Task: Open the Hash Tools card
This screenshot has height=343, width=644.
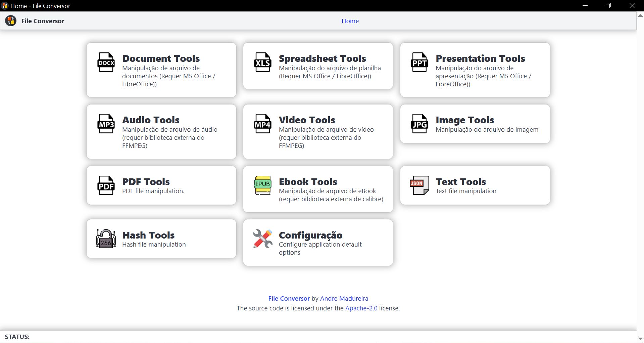Action: [161, 239]
